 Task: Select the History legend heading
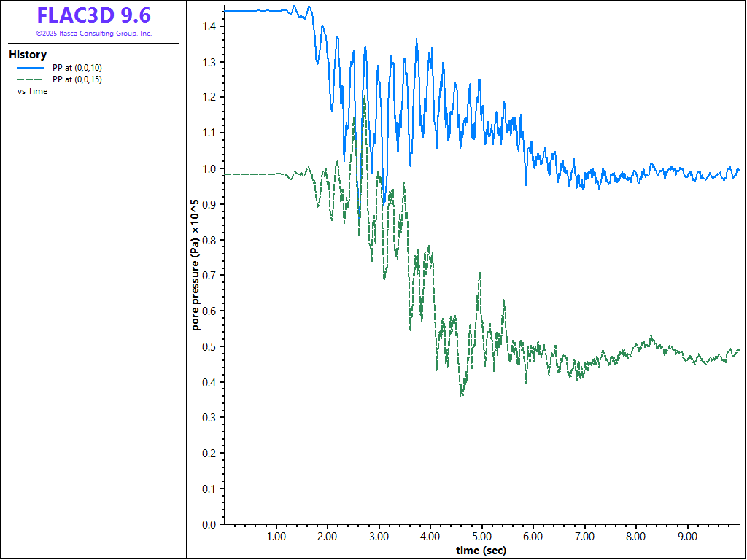[28, 55]
